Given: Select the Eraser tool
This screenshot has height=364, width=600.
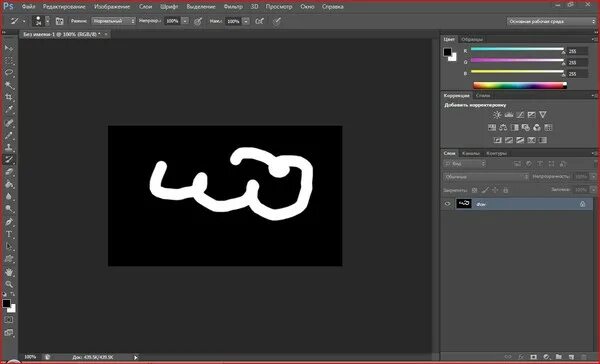Looking at the screenshot, I should 8,172.
